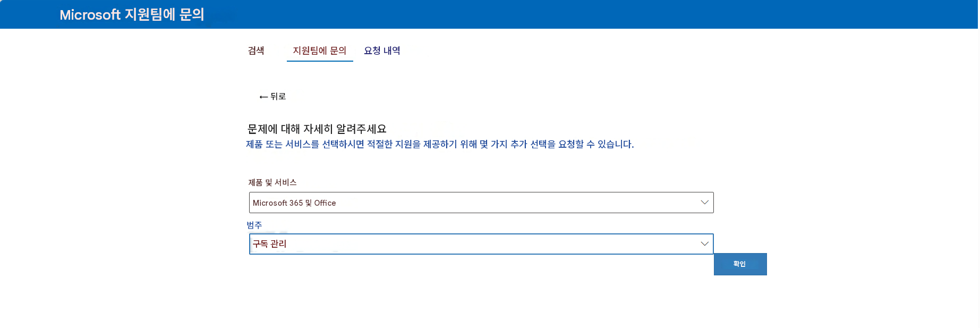Open the 제품 및 서비스 dropdown

click(481, 203)
